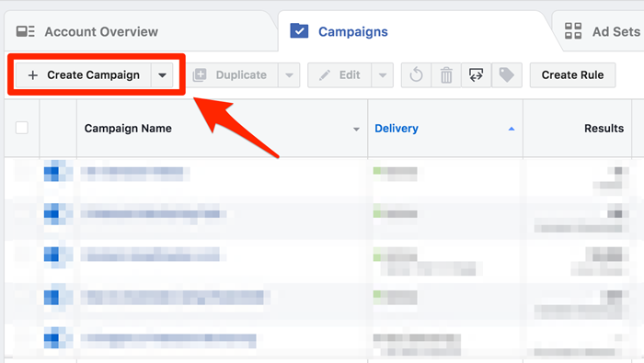Click the Edit pencil icon
The image size is (644, 363).
(x=325, y=75)
